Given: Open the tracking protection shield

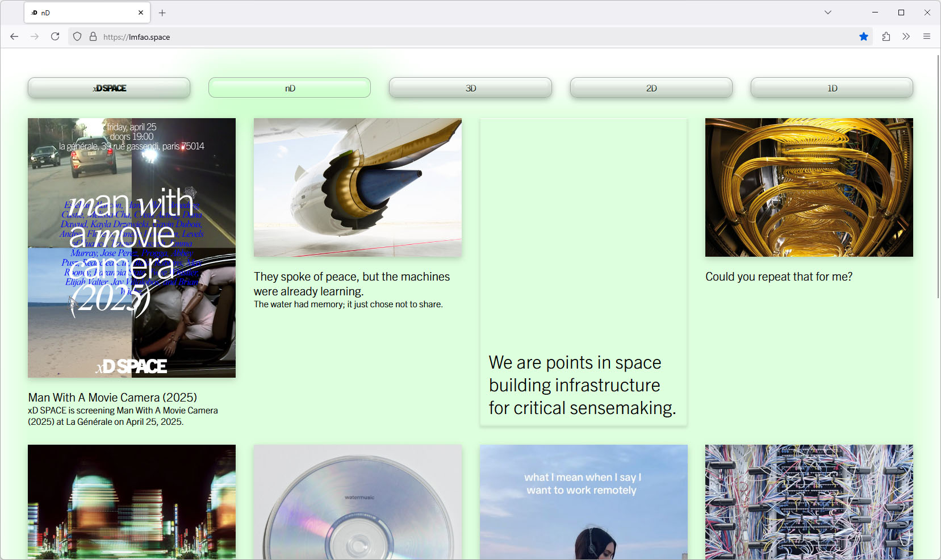Looking at the screenshot, I should (77, 36).
